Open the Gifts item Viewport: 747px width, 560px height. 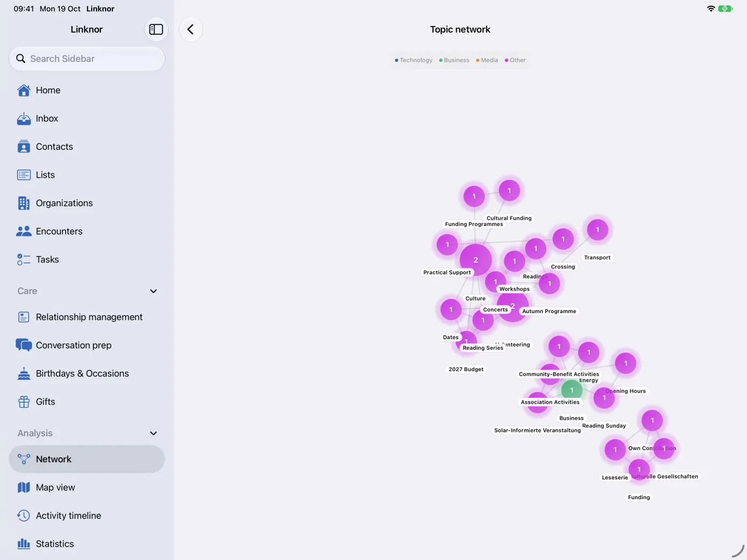click(87, 402)
